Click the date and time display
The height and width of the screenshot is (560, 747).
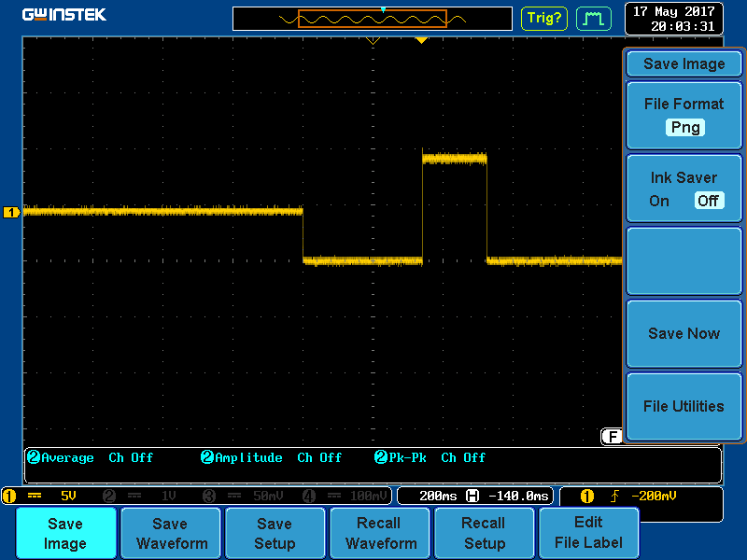click(673, 19)
